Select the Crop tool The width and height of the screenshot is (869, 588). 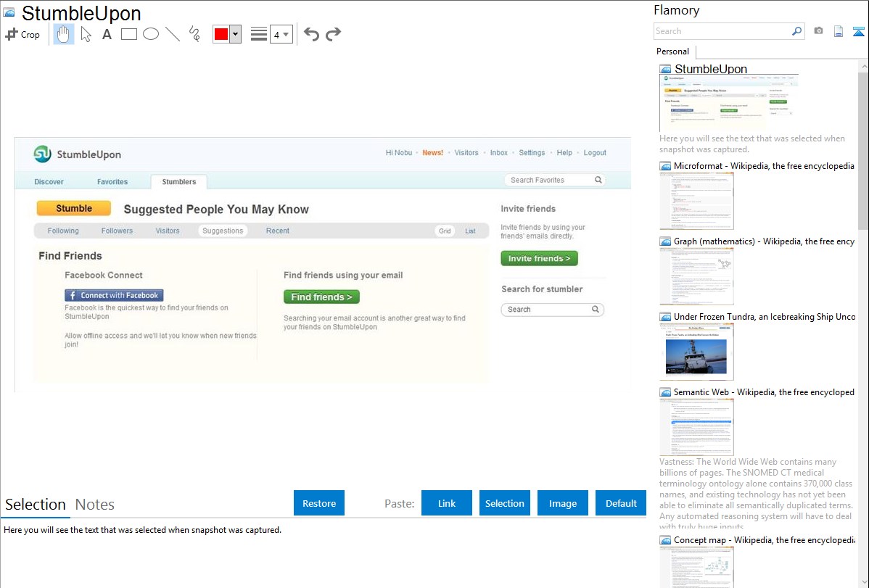coord(22,34)
